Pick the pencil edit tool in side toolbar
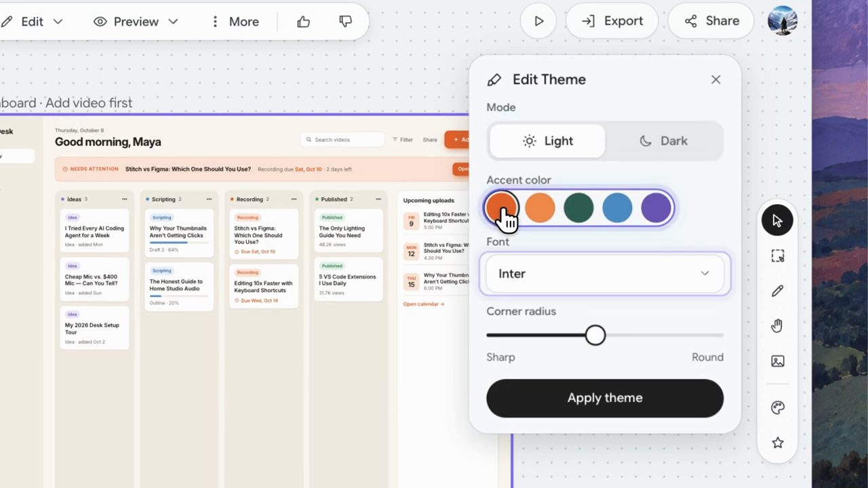Image resolution: width=868 pixels, height=488 pixels. tap(777, 291)
